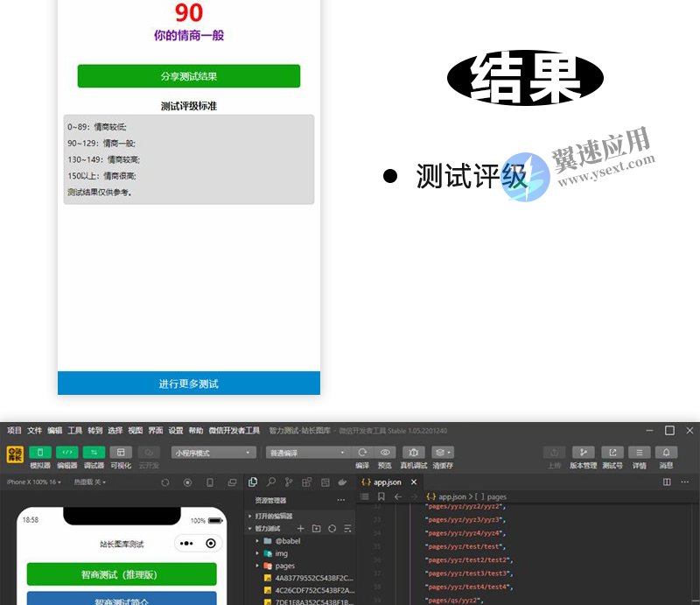The image size is (700, 605).
Task: Switch to the app.json tab
Action: 385,481
